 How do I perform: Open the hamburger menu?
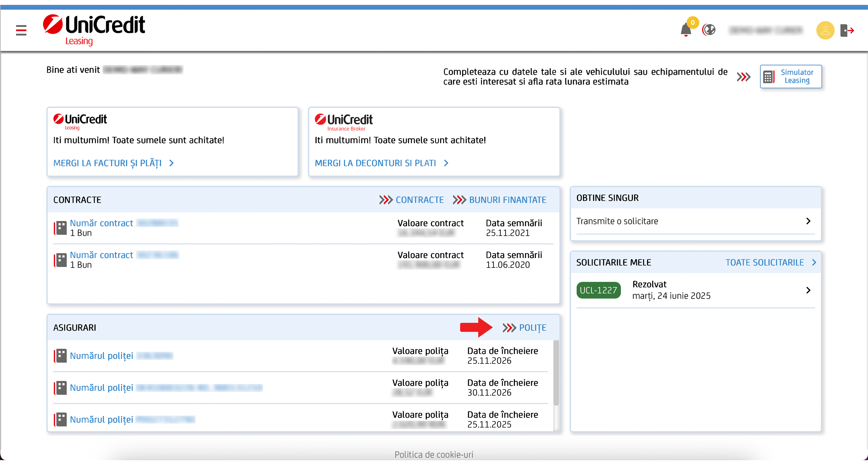click(x=21, y=30)
